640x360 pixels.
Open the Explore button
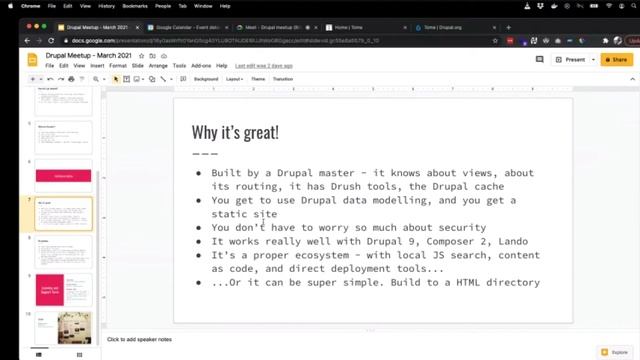[616, 352]
